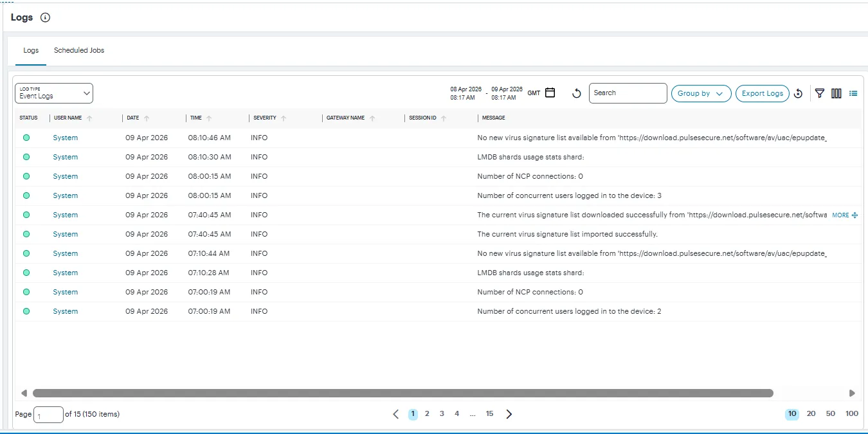Click the Message column header
Screen dimensions: 868x434
click(x=493, y=118)
